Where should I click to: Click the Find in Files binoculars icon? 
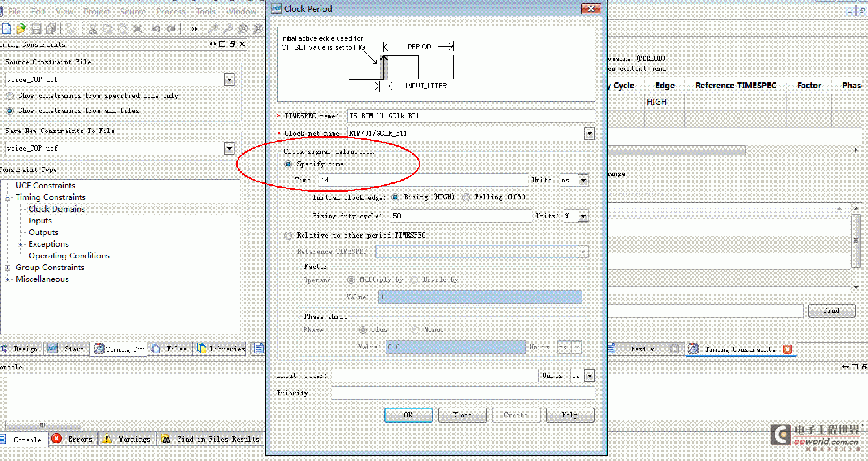pyautogui.click(x=166, y=439)
